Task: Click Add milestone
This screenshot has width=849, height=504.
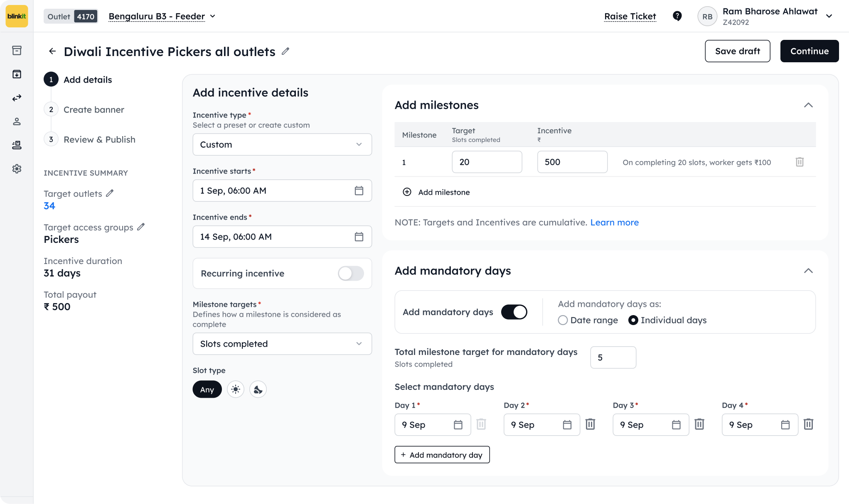Action: 436,192
